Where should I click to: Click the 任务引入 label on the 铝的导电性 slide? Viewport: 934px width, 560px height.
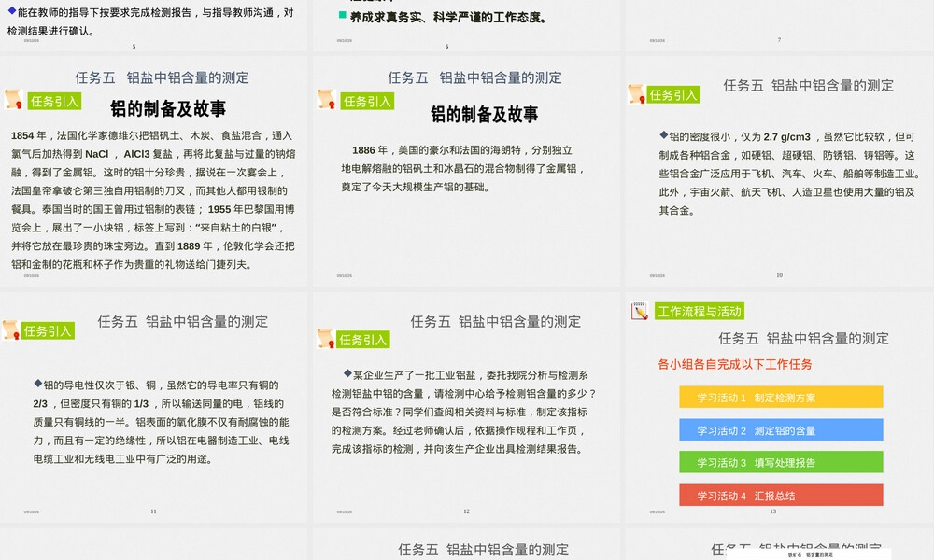tap(48, 331)
